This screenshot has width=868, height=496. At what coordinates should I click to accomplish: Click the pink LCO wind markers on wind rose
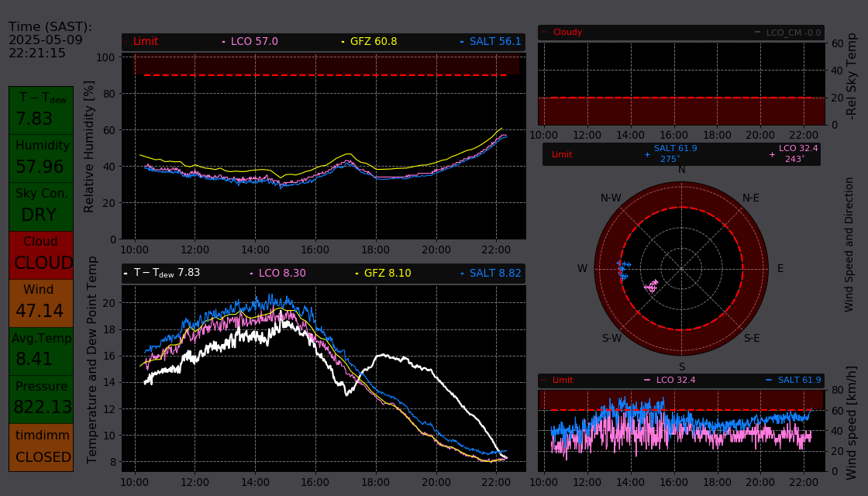(652, 286)
